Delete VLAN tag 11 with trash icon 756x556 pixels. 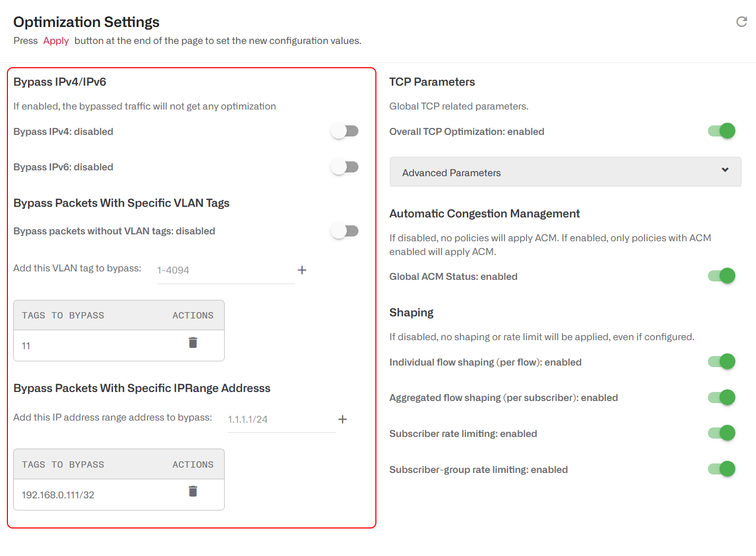[192, 342]
